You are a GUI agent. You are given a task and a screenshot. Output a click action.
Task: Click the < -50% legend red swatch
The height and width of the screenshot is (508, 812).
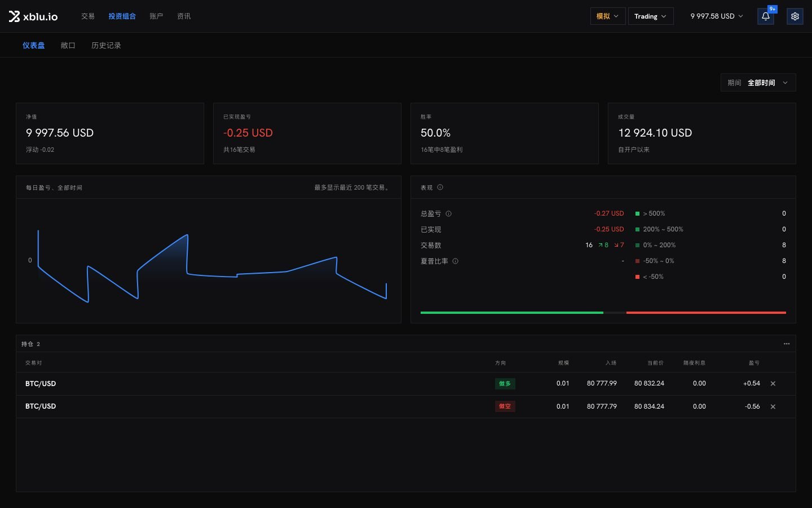point(637,277)
